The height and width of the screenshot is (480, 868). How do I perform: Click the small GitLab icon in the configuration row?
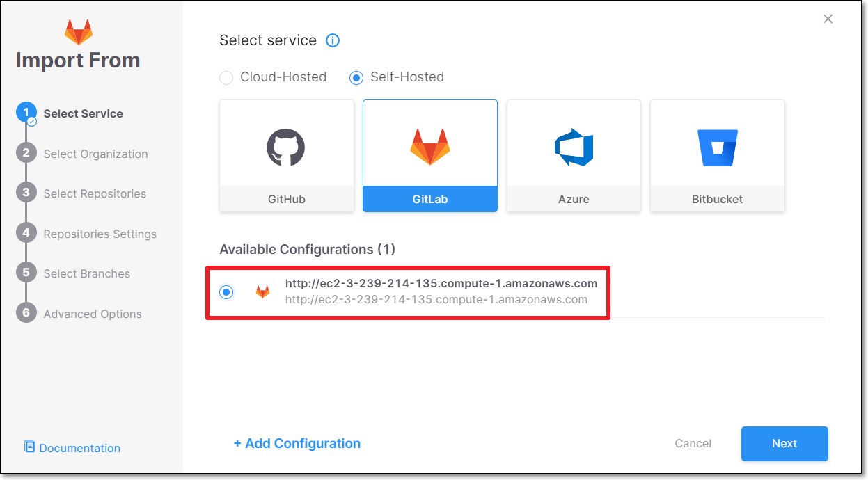(262, 292)
